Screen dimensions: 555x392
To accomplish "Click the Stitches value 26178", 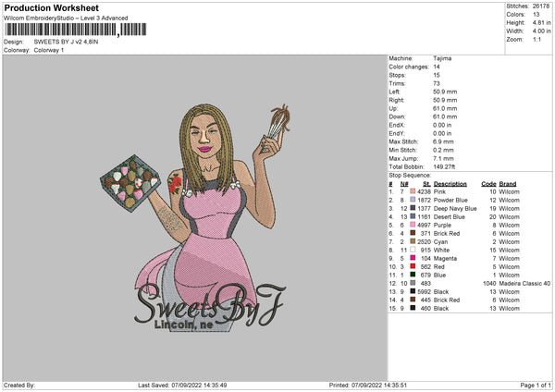I will point(541,6).
